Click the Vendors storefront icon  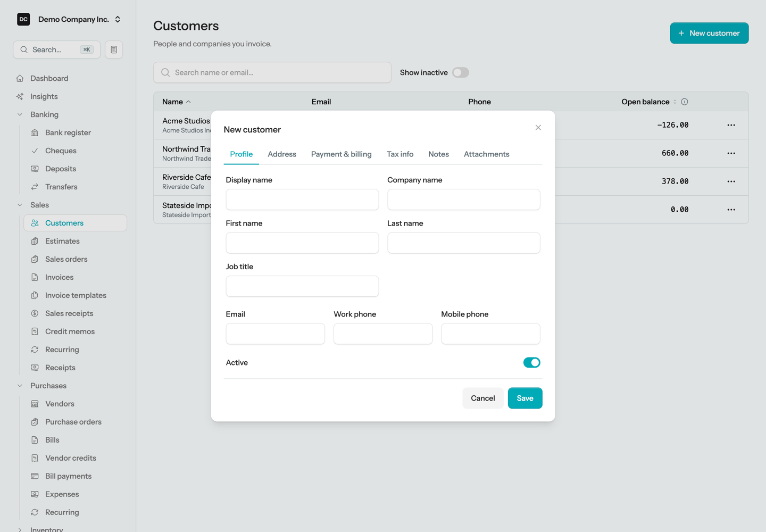(x=35, y=404)
